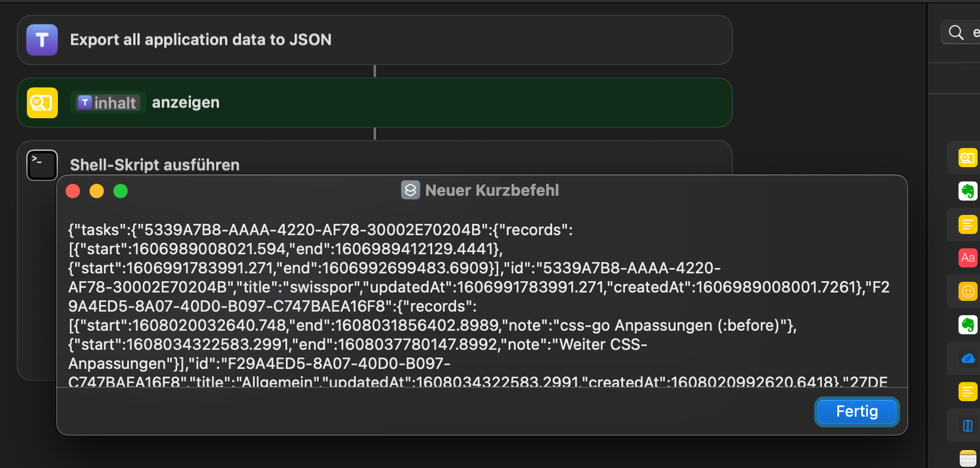This screenshot has height=468, width=980.
Task: Pick the yellow text action below the cloud-link icon
Action: (967, 392)
